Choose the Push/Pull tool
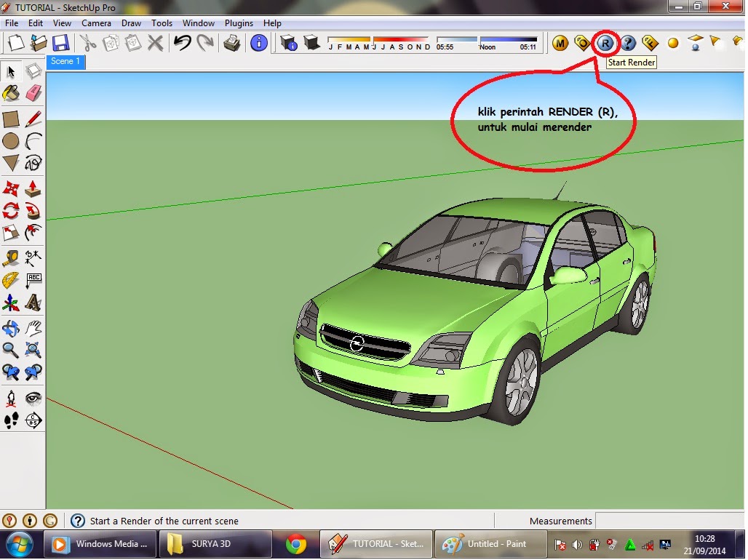The image size is (748, 560). point(34,188)
